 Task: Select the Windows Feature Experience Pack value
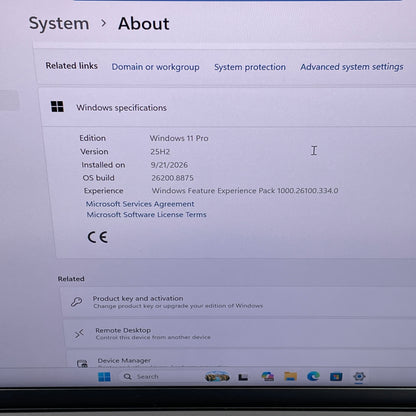(x=245, y=191)
